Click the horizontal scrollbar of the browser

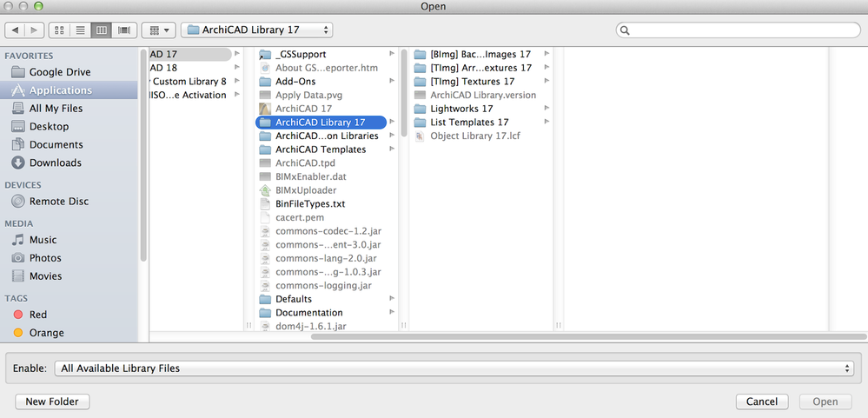point(589,336)
